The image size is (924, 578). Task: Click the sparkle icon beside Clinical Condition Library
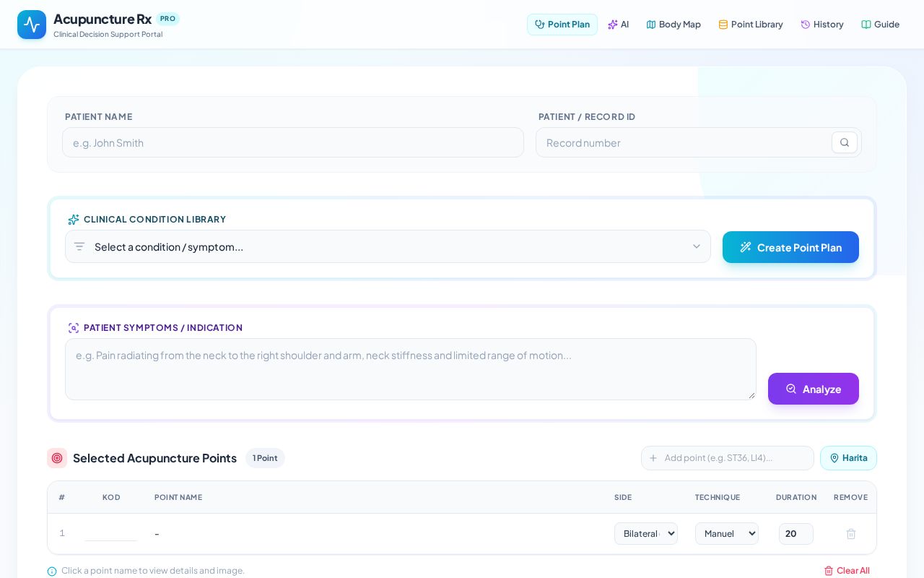click(x=74, y=220)
